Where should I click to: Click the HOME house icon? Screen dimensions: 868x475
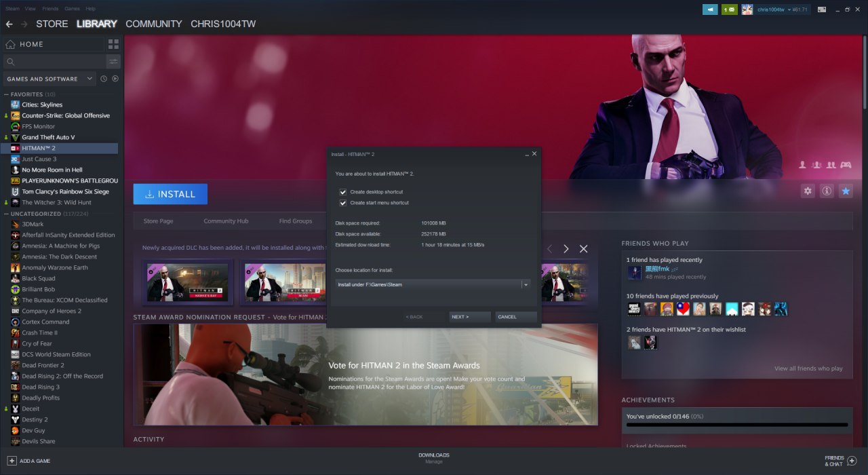tap(10, 44)
